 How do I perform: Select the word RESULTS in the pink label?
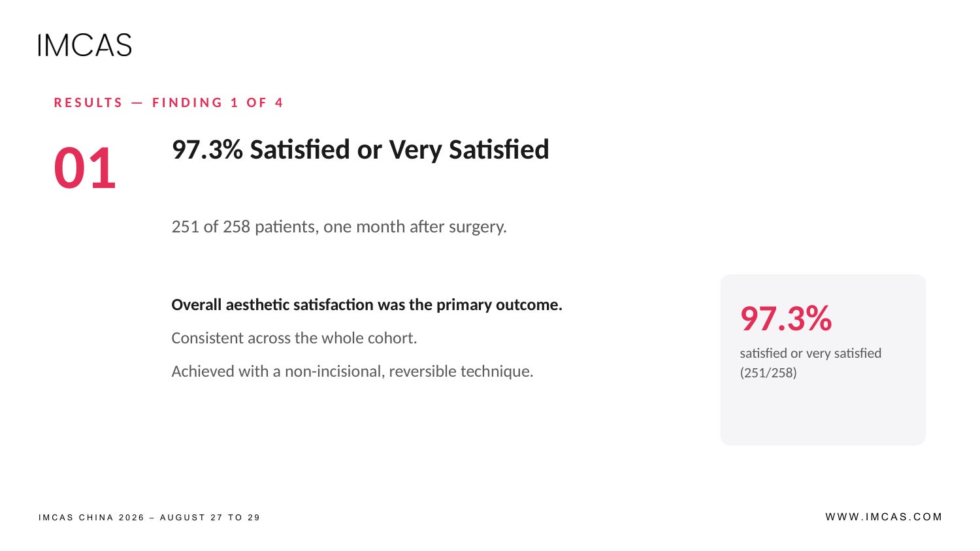pyautogui.click(x=88, y=102)
